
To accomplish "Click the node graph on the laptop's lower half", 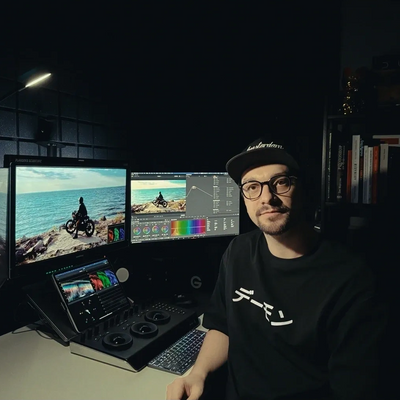I will pos(87,310).
